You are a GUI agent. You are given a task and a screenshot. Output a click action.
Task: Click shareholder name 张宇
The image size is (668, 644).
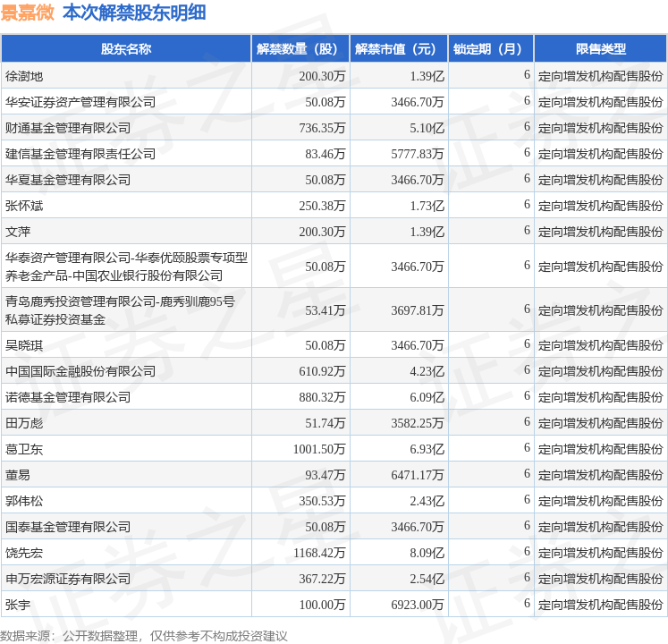pyautogui.click(x=18, y=605)
